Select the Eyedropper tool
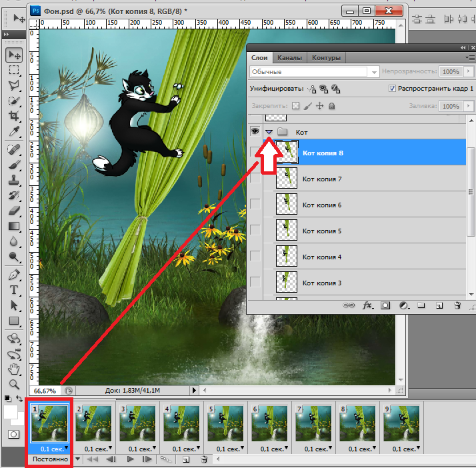476x468 pixels. pos(14,131)
